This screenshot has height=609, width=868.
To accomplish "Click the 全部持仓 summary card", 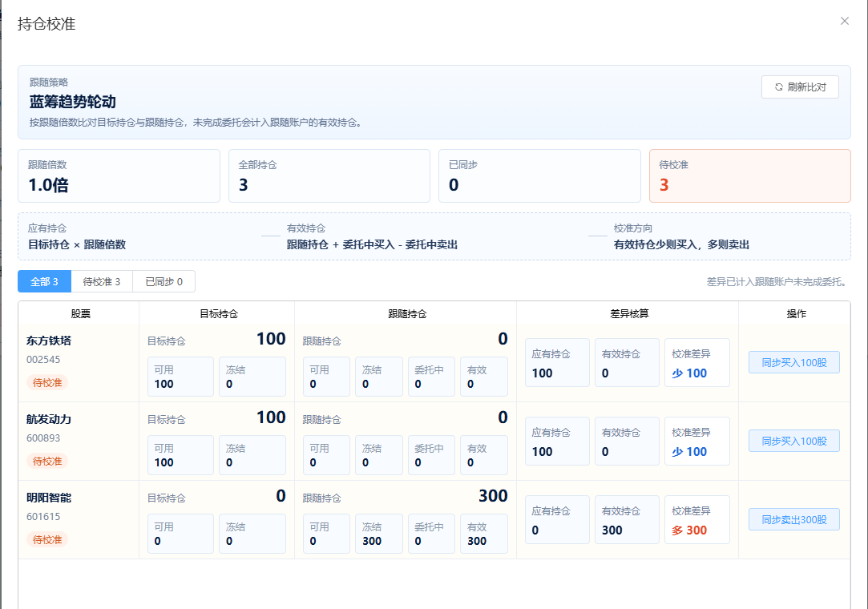I will tap(329, 176).
